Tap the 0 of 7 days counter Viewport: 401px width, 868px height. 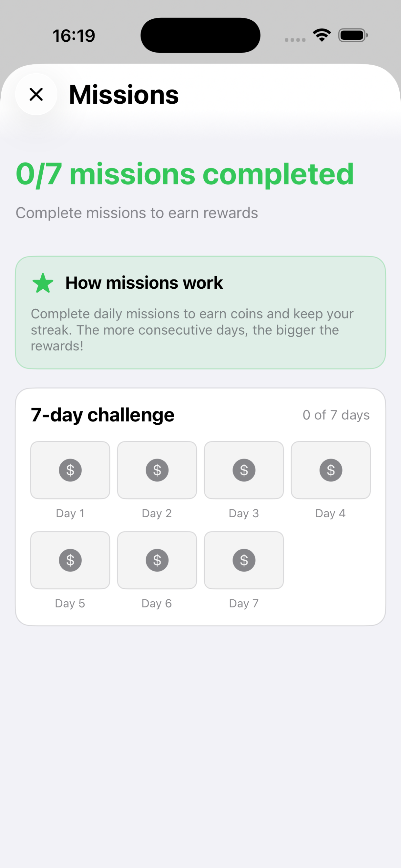[336, 415]
